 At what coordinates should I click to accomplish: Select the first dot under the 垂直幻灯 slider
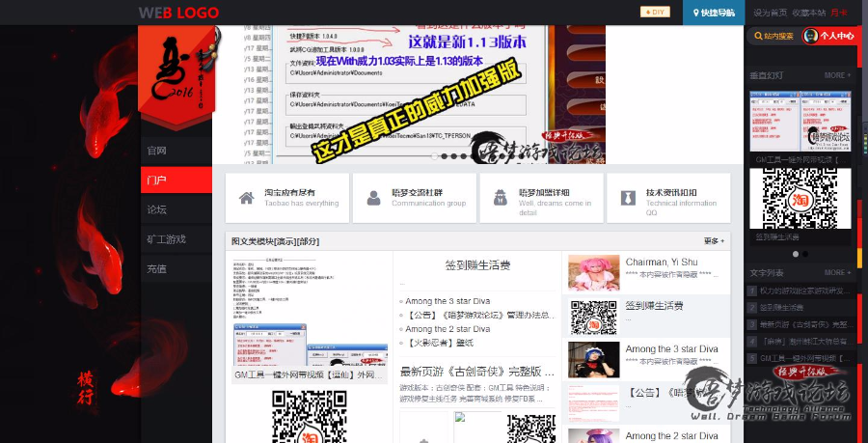coord(796,254)
